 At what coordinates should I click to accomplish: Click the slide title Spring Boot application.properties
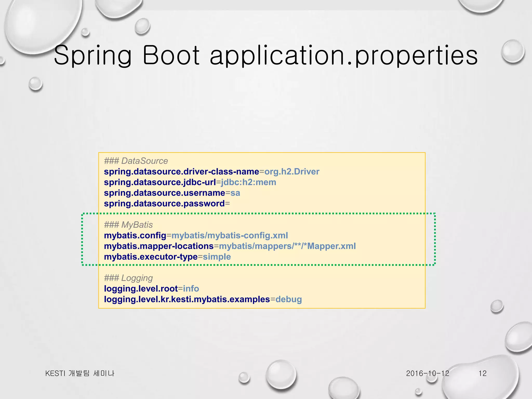(x=265, y=55)
